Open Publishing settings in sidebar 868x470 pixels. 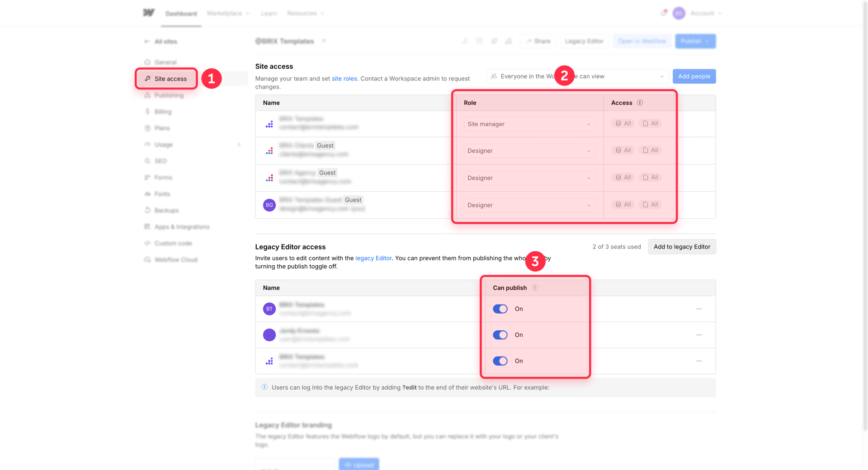(x=164, y=95)
